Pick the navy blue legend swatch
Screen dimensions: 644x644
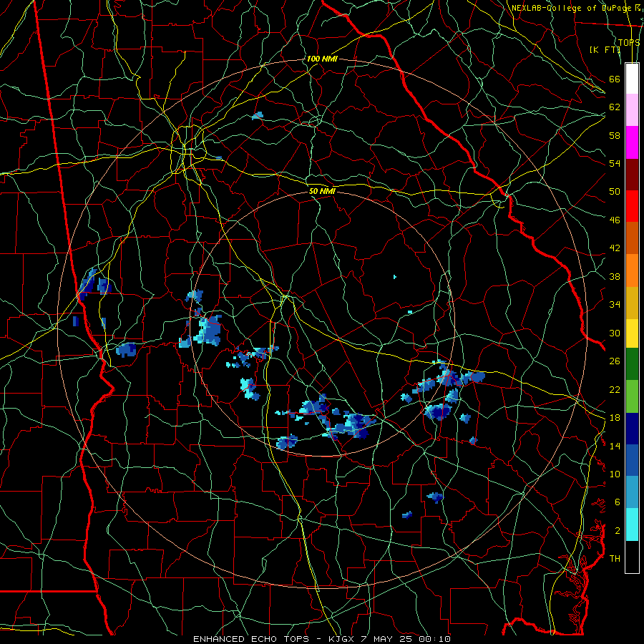(632, 429)
